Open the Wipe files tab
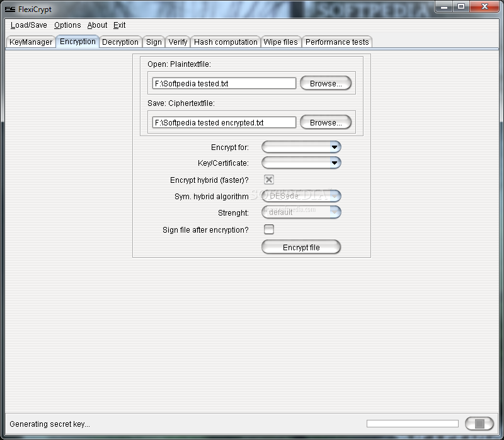Screen dimensions: 504x440 click(280, 42)
